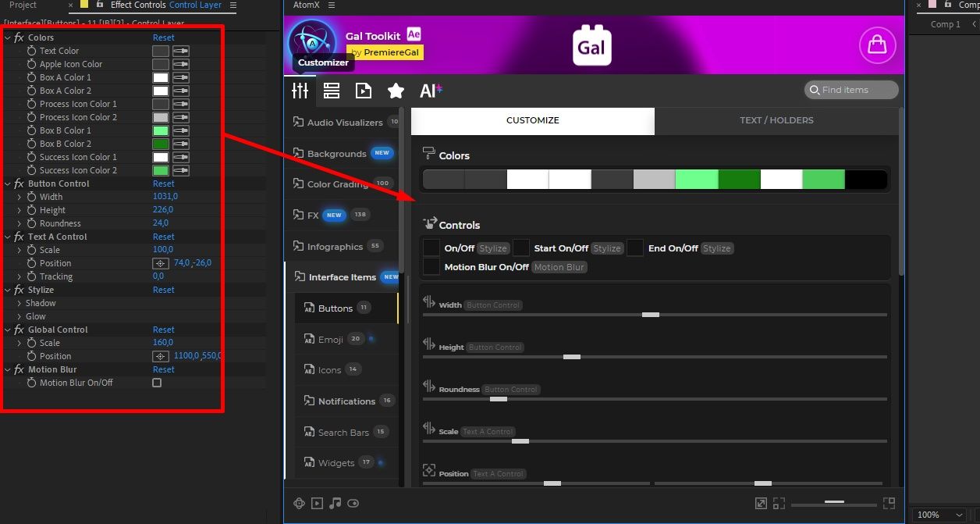Image resolution: width=980 pixels, height=524 pixels.
Task: Toggle Motion Blur On/Off in Controls
Action: pyautogui.click(x=431, y=266)
